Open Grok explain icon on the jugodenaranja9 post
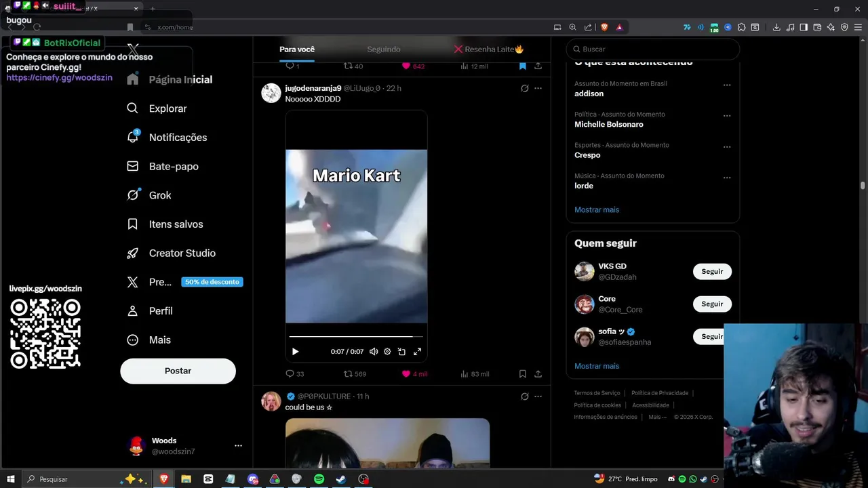Viewport: 868px width, 488px height. tap(524, 88)
